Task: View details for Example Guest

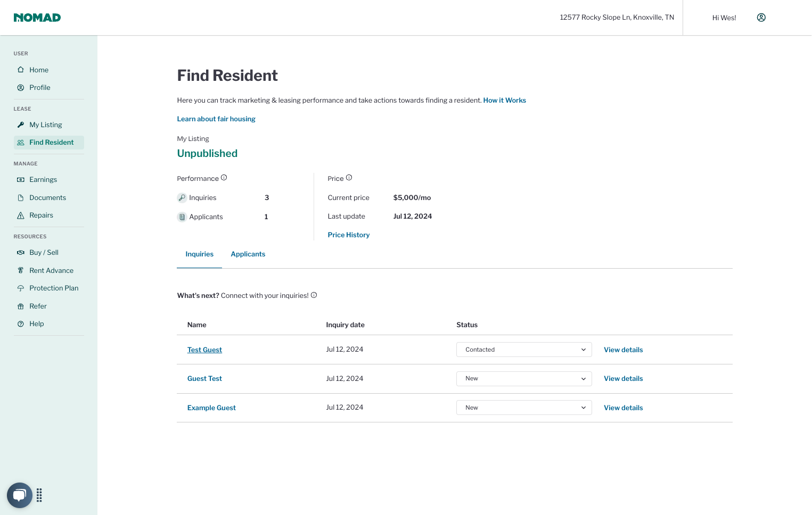Action: 624,408
